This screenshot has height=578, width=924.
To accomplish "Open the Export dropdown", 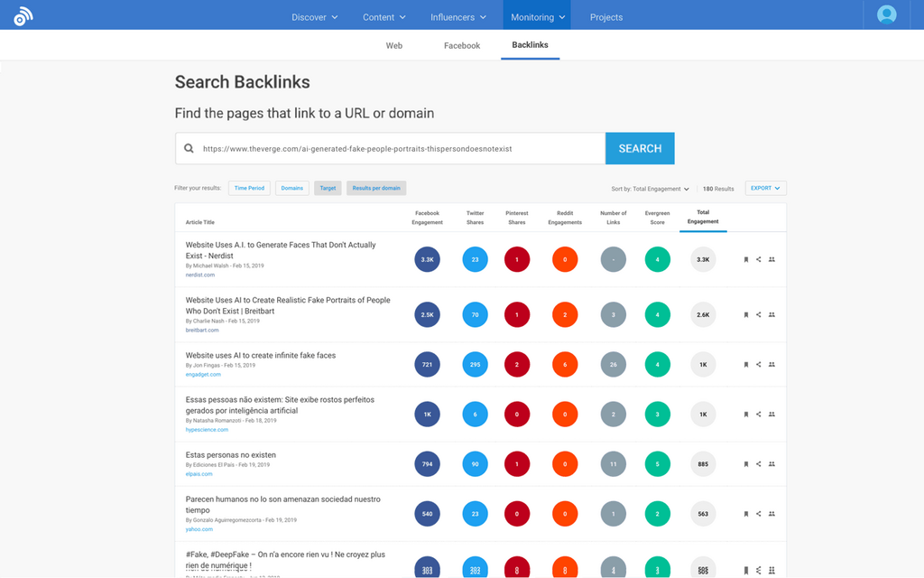I will tap(766, 189).
